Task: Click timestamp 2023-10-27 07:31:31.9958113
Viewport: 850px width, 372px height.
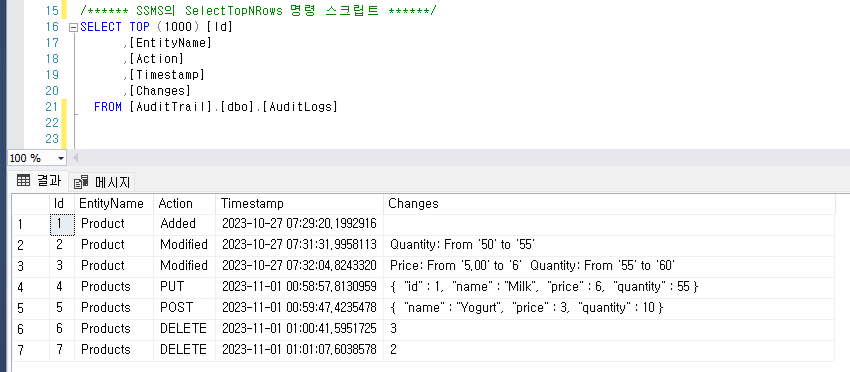Action: tap(299, 245)
